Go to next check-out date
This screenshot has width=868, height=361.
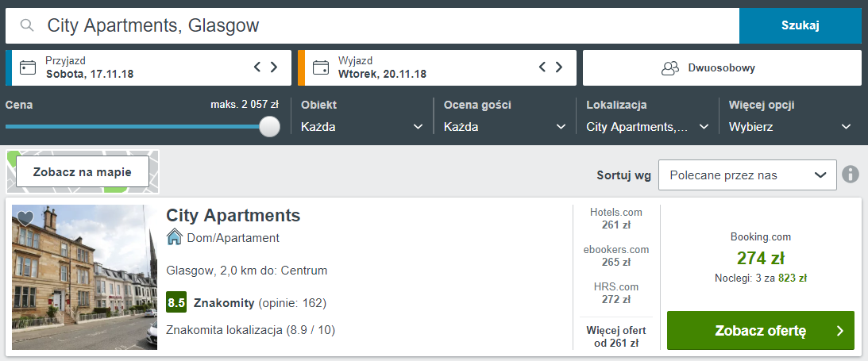560,67
